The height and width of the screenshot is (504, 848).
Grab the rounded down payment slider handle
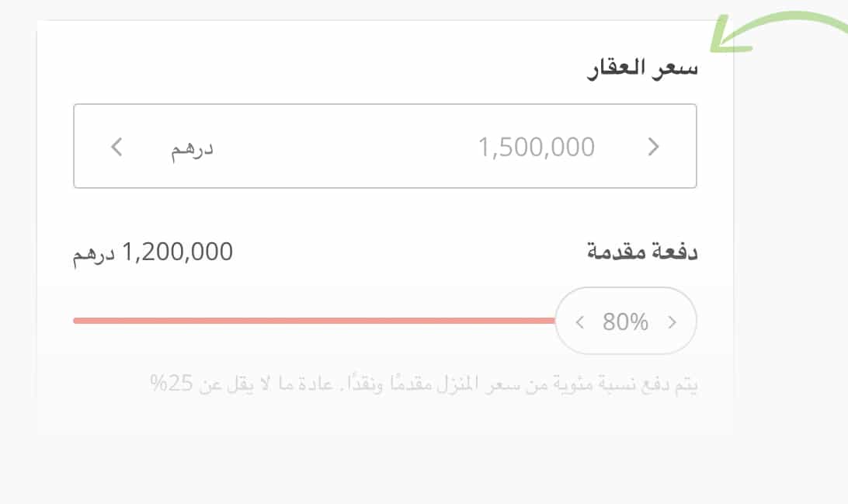(x=626, y=321)
